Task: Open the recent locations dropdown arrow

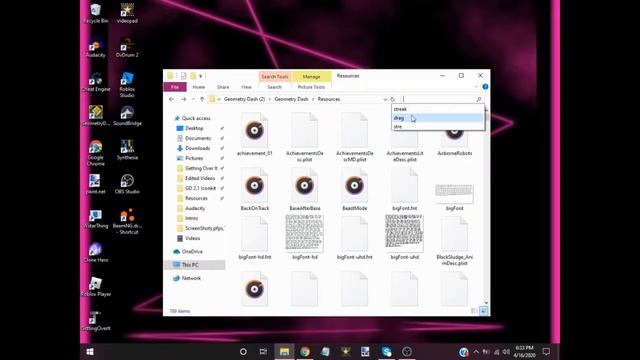Action: coord(193,99)
